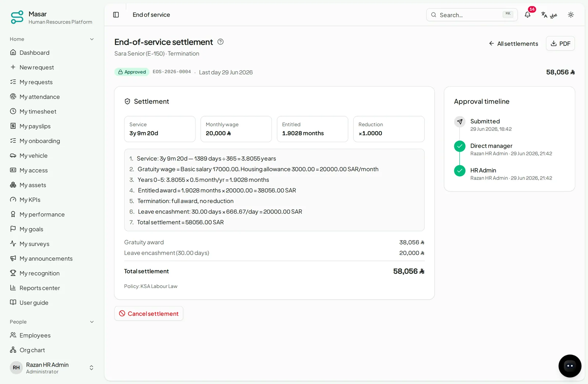Click the My KPIs gauge icon

coord(13,200)
